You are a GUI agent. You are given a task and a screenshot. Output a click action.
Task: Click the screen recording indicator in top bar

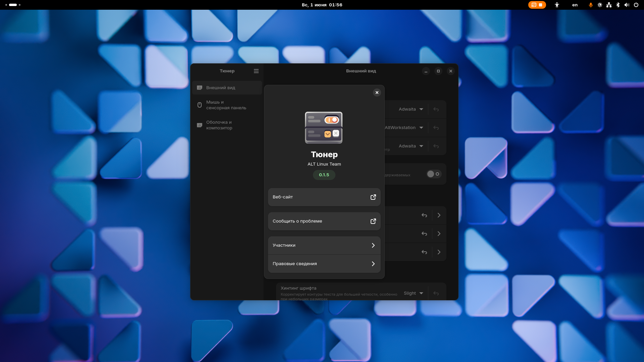click(537, 5)
